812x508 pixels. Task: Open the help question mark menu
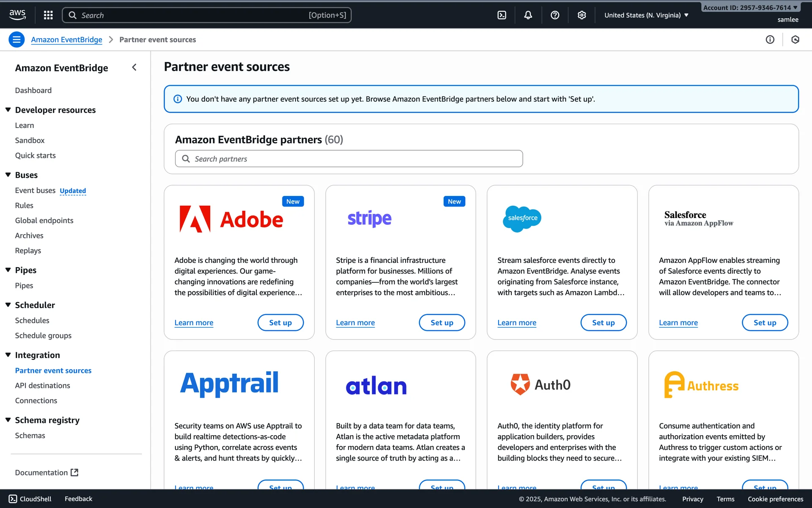555,15
